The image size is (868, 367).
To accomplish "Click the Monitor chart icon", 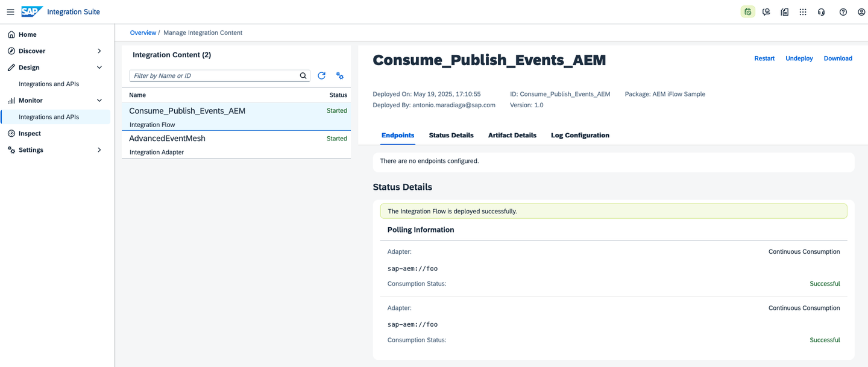I will click(x=11, y=101).
